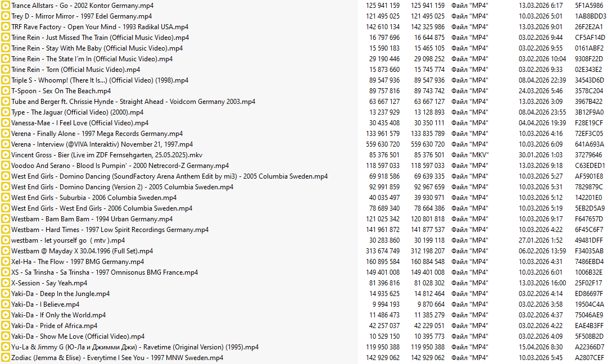Click the icon beside Tube and Berger file
The image size is (616, 364).
(6, 101)
